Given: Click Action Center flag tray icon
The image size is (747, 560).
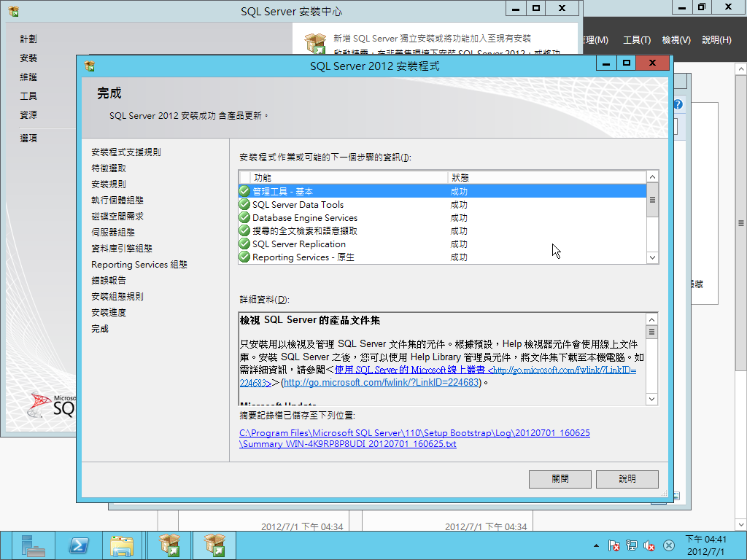Looking at the screenshot, I should (x=614, y=545).
